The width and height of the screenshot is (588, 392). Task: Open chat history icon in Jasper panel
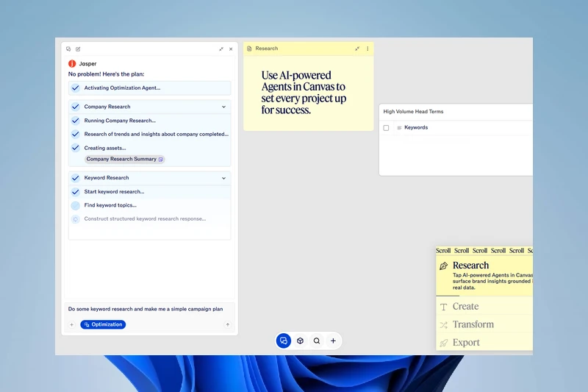[69, 49]
